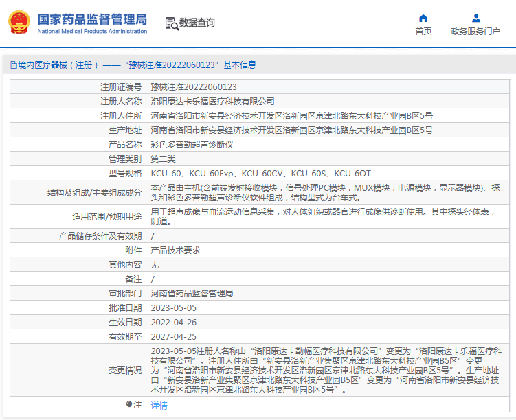The height and width of the screenshot is (420, 516).
Task: Click the lightbulb icon beside 注
Action: coord(129,404)
